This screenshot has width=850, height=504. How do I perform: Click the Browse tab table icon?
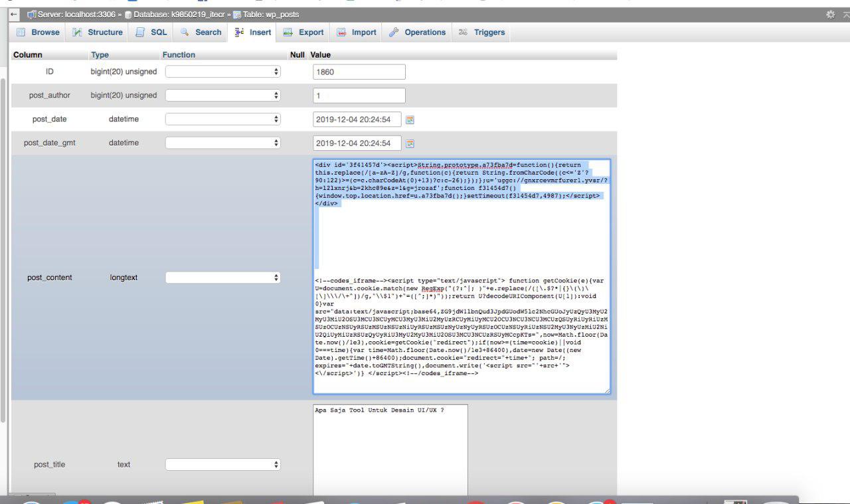[x=21, y=32]
